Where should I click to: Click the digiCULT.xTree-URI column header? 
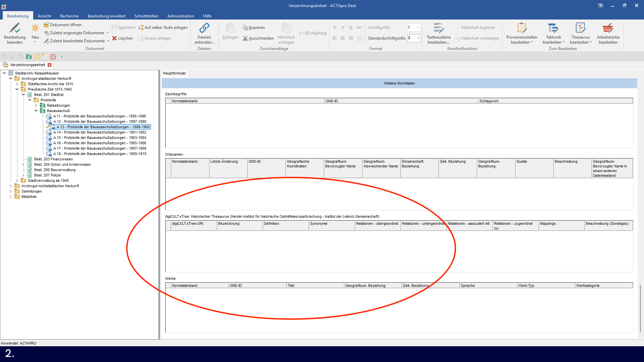click(194, 226)
